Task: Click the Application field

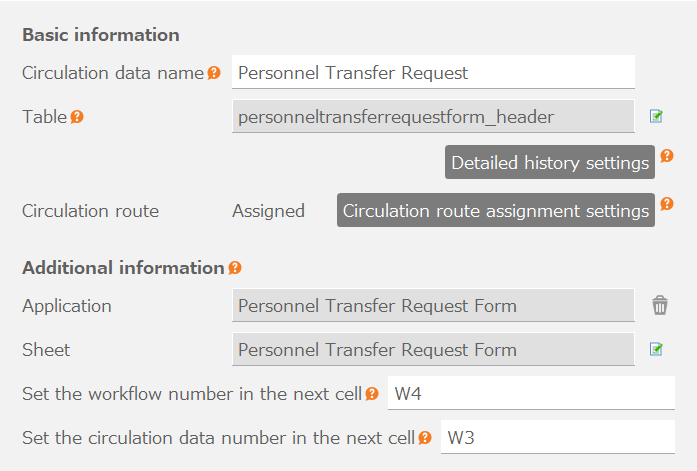Action: click(433, 306)
